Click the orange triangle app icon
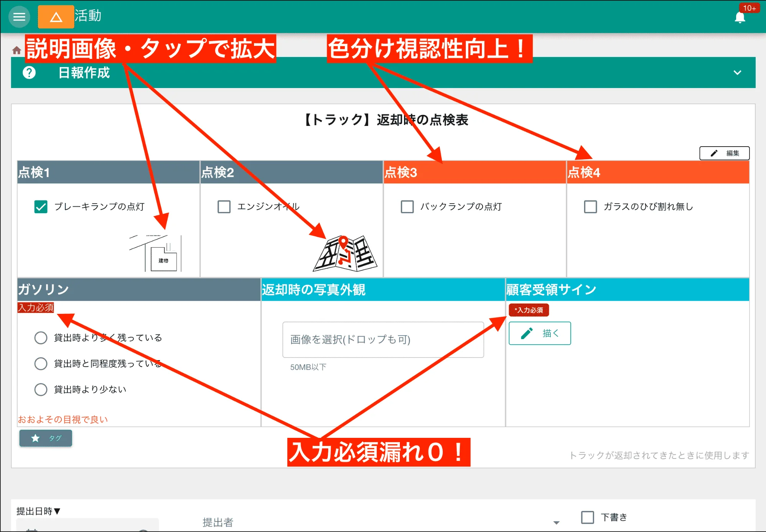766x532 pixels. click(56, 17)
